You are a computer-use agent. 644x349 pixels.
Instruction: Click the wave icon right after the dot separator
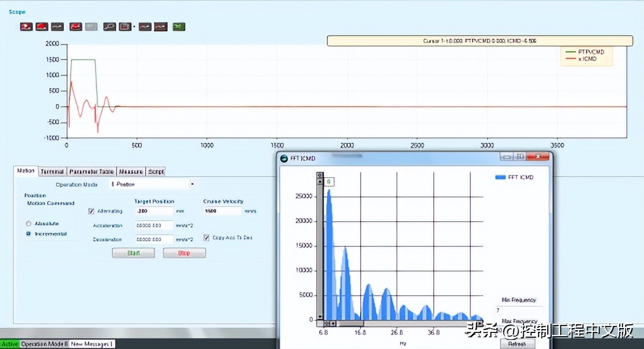145,27
